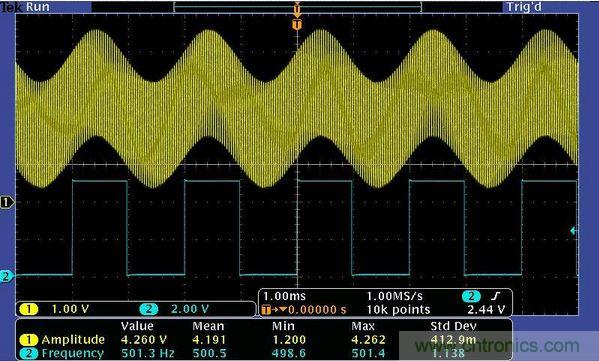Click the rising edge trigger slope icon
This screenshot has height=361, width=599.
click(495, 296)
